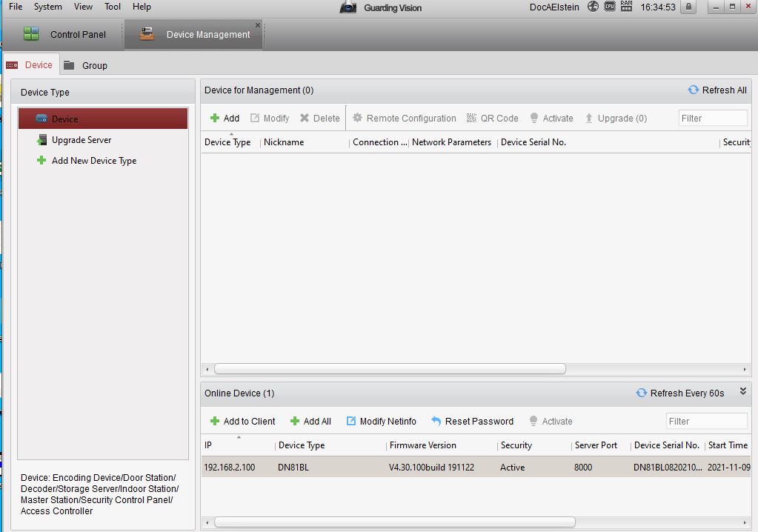The image size is (758, 532).
Task: Sort by the Nickname column
Action: pyautogui.click(x=284, y=142)
